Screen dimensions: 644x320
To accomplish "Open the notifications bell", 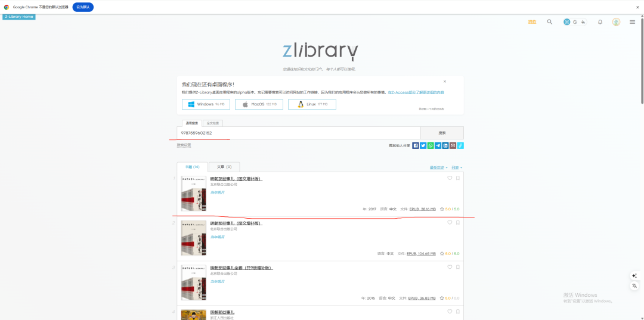I will pyautogui.click(x=600, y=22).
